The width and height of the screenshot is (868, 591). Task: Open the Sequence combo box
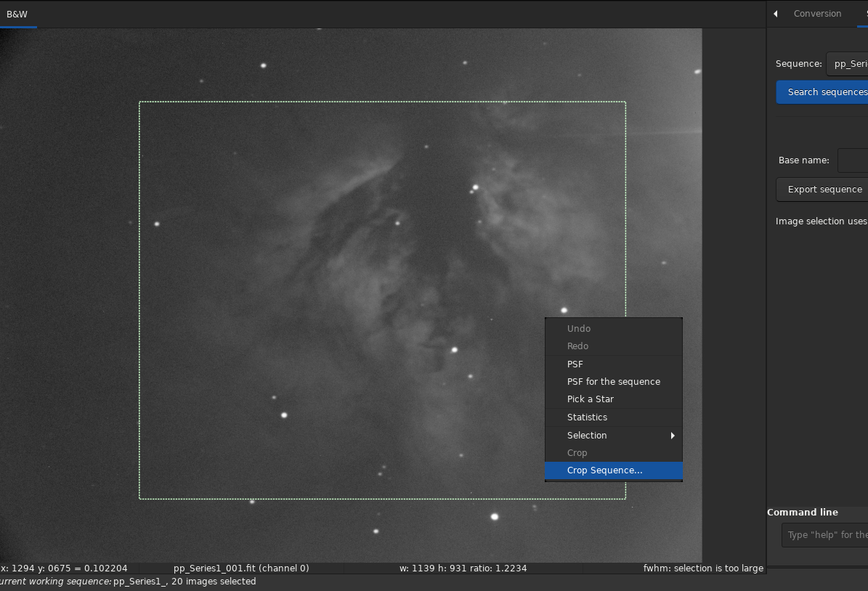tap(847, 64)
